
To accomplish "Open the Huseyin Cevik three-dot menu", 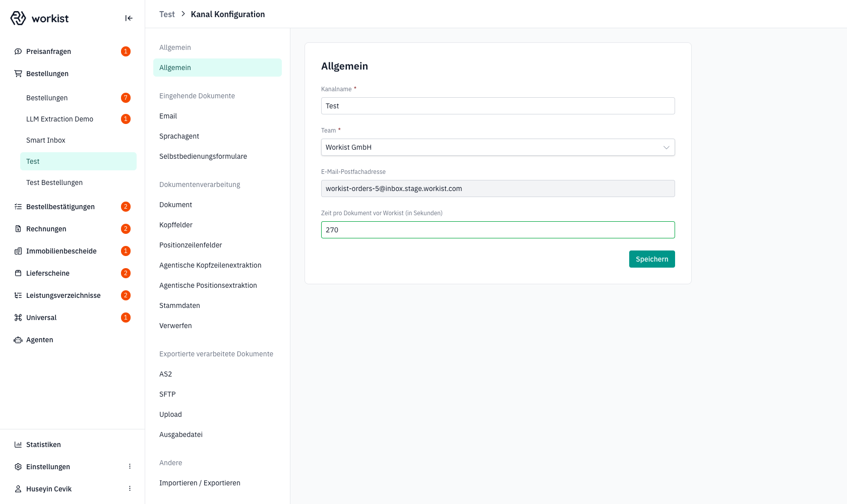I will [130, 489].
